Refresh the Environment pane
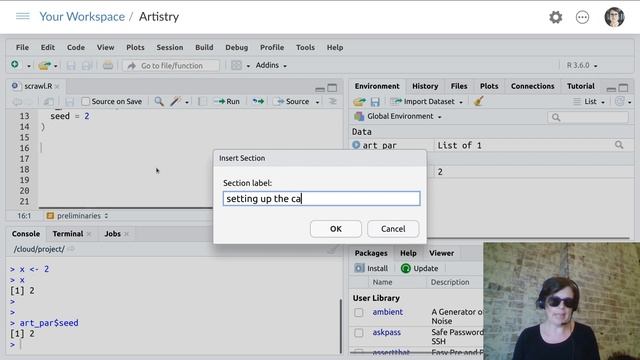This screenshot has width=640, height=360. 620,101
